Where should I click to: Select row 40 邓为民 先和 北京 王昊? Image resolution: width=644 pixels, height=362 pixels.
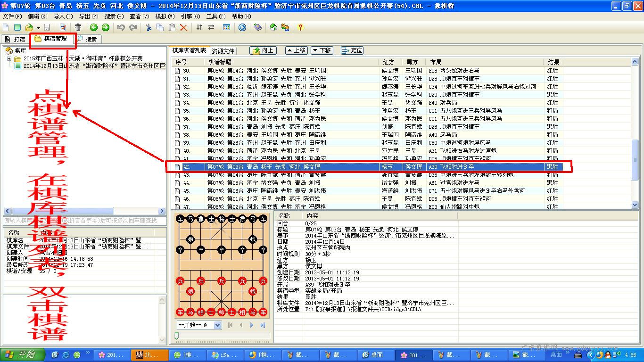368,151
